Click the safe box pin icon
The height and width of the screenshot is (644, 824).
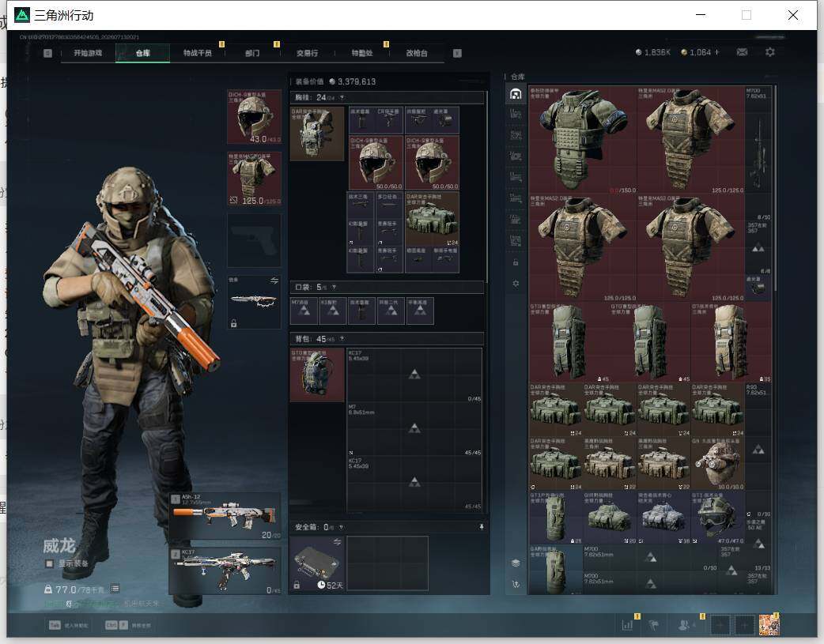(x=482, y=527)
